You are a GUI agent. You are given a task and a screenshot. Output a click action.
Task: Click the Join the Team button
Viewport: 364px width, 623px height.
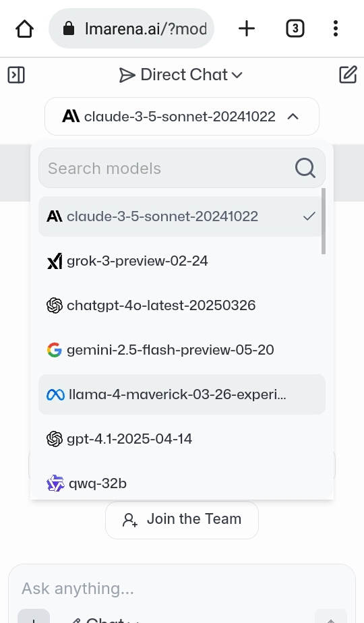pos(182,520)
